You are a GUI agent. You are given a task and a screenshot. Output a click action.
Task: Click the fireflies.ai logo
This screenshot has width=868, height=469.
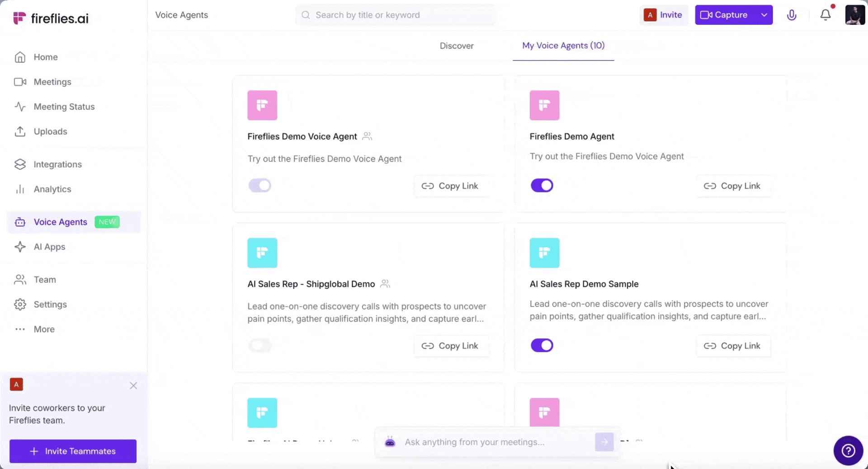point(51,18)
